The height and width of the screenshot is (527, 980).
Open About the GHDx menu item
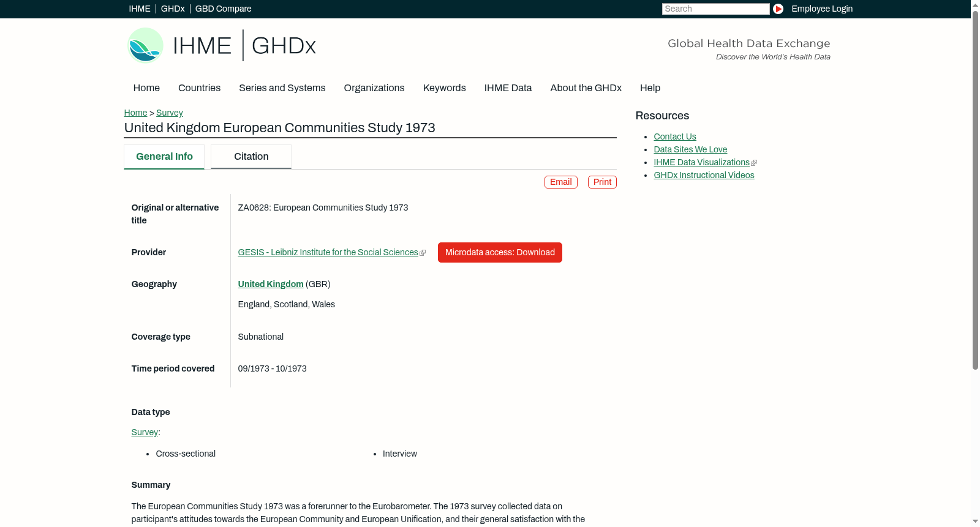[586, 88]
